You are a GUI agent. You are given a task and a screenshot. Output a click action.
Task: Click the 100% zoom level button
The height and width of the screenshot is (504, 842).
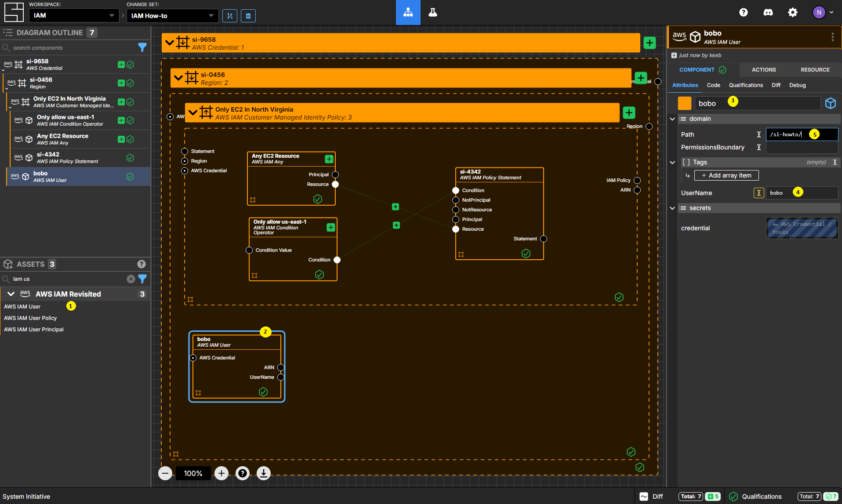(x=193, y=473)
